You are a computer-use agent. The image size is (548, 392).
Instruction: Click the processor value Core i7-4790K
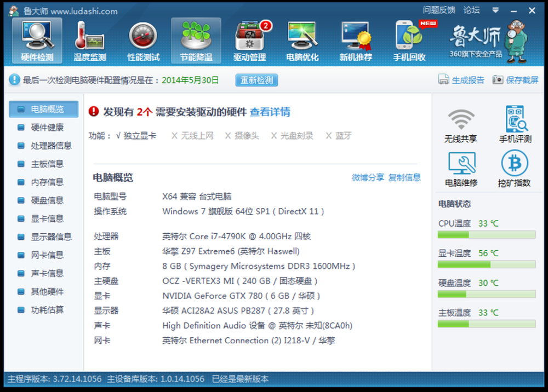coord(237,237)
